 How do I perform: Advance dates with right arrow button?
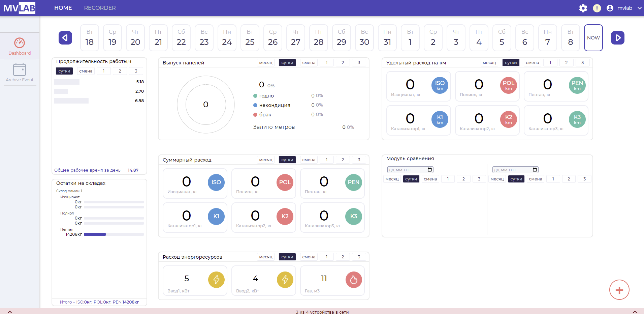click(617, 38)
